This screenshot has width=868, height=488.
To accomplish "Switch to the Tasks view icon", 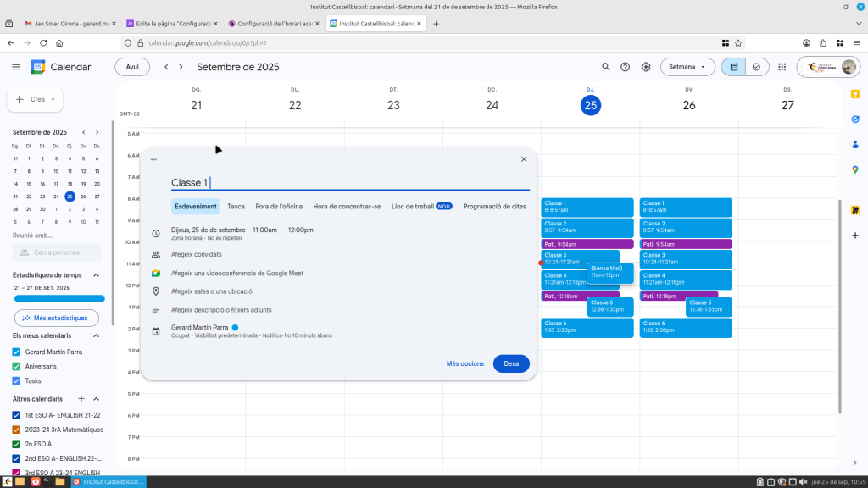I will tap(756, 67).
